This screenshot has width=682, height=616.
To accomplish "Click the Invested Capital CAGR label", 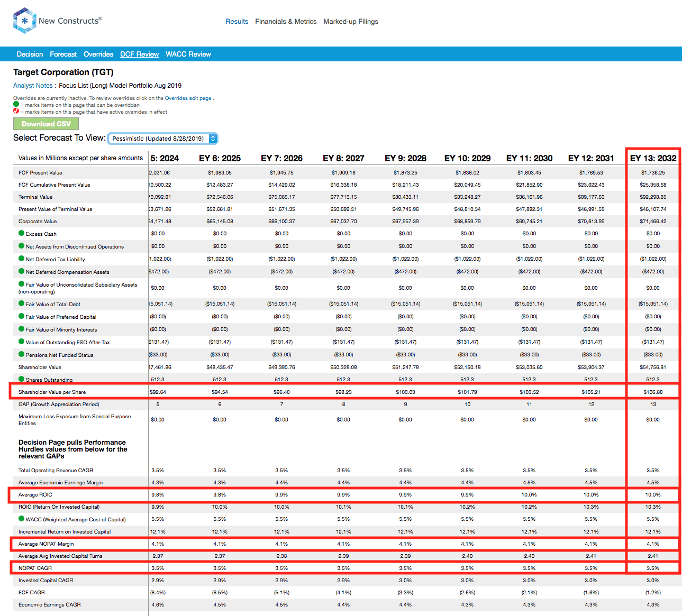I will pos(46,581).
